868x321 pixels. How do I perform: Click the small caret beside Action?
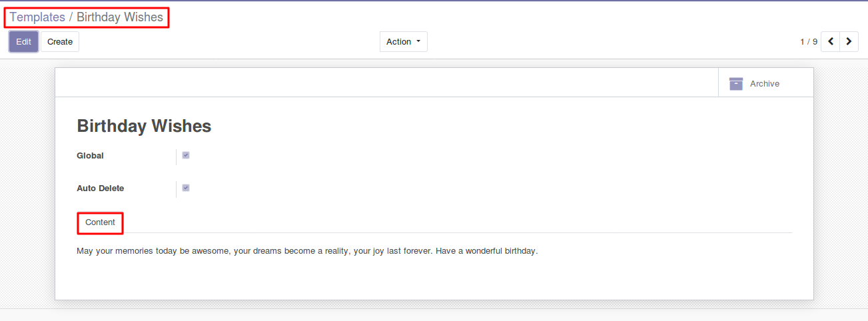coord(418,41)
